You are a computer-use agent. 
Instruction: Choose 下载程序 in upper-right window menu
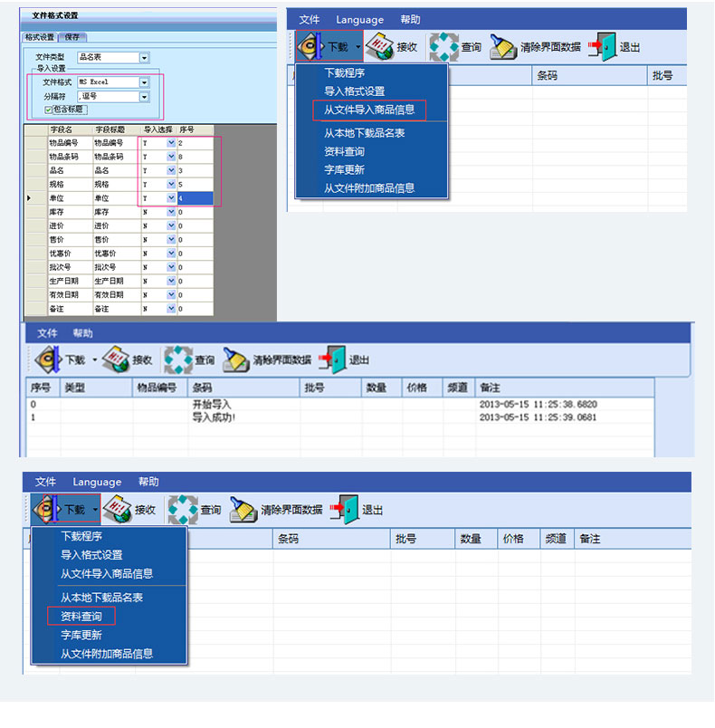pos(344,73)
